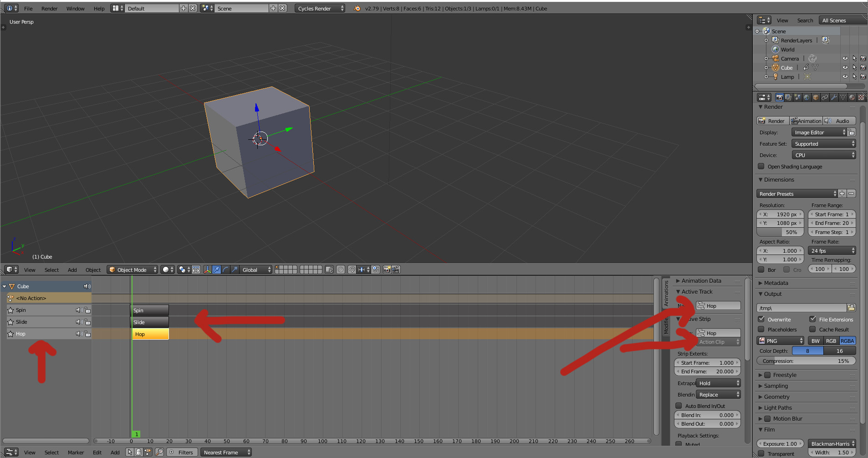Click the proportional editing circle icon
Image resolution: width=868 pixels, height=458 pixels.
pos(341,270)
